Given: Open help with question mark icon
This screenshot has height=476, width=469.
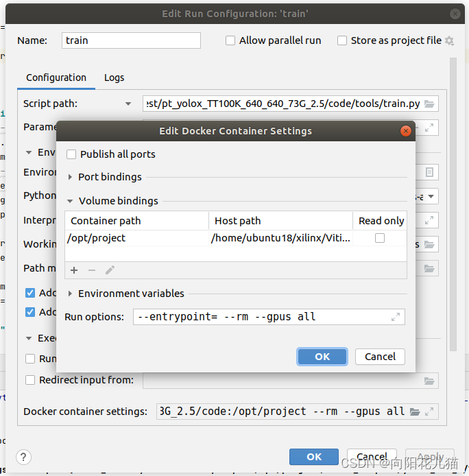Looking at the screenshot, I should click(x=23, y=457).
